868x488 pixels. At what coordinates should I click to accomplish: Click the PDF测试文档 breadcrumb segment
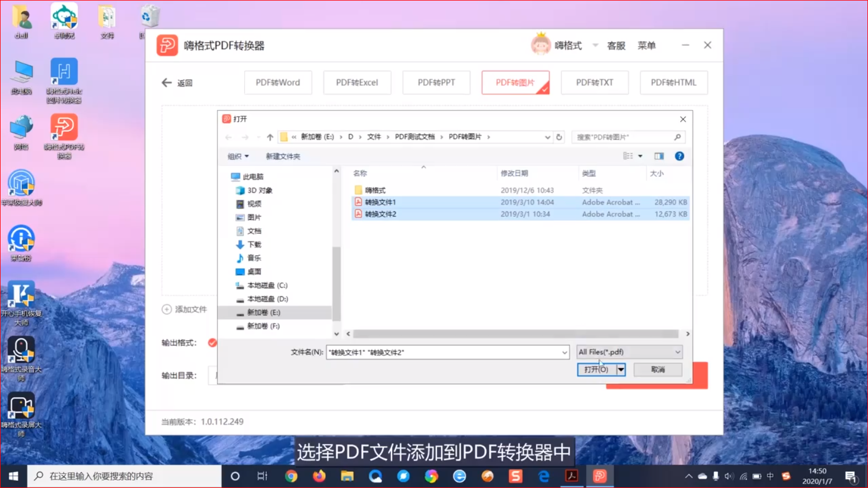point(414,137)
